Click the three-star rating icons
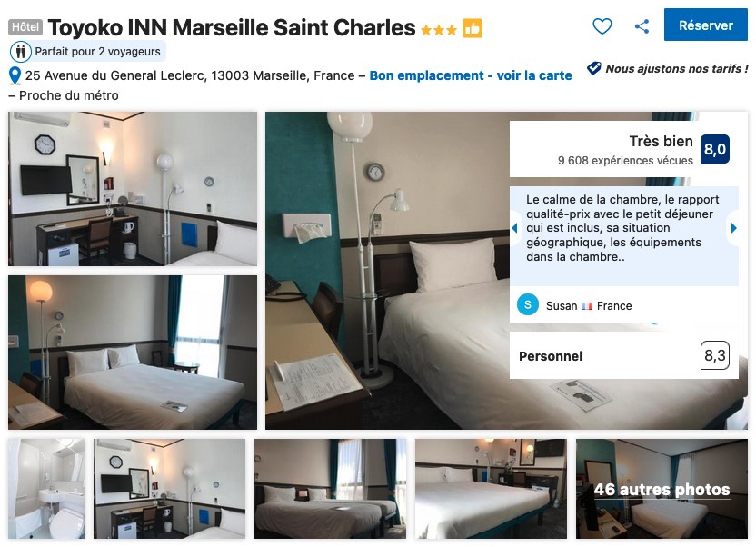756x547 pixels. click(x=438, y=30)
